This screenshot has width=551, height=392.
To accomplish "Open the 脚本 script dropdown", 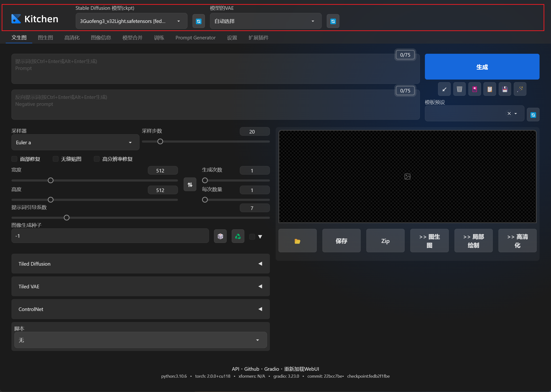I will click(x=140, y=340).
